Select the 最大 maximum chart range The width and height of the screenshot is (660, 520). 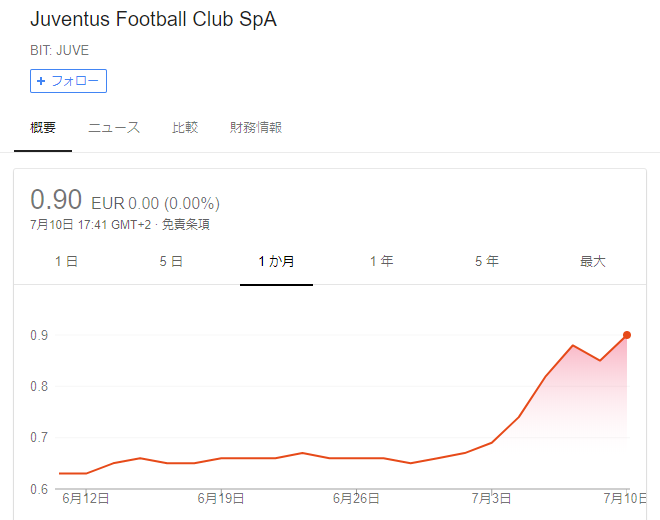[x=593, y=261]
